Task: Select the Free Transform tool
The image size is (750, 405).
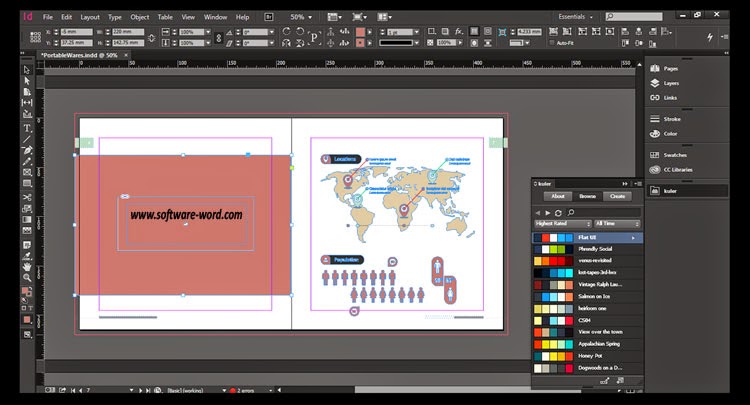Action: pos(27,208)
